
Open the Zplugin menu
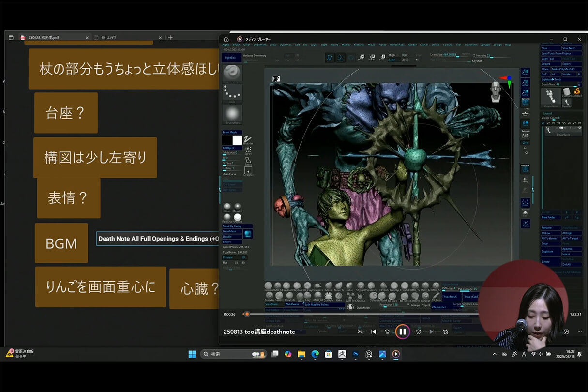coord(485,44)
